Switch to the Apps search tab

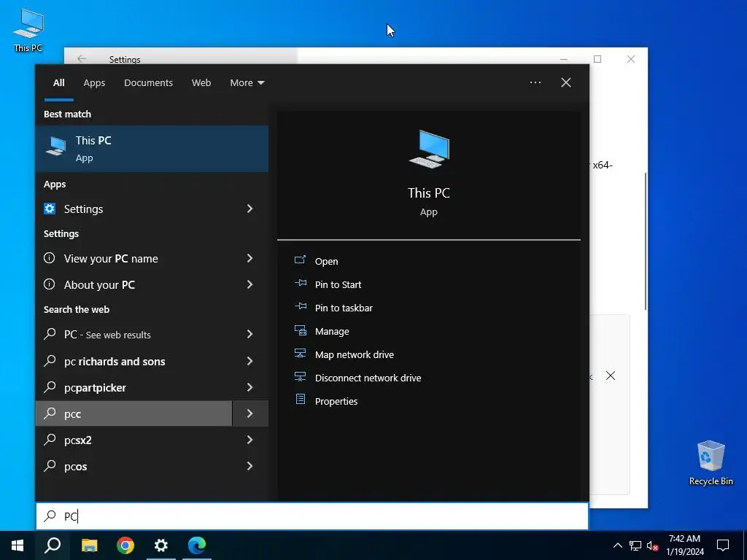pyautogui.click(x=94, y=83)
